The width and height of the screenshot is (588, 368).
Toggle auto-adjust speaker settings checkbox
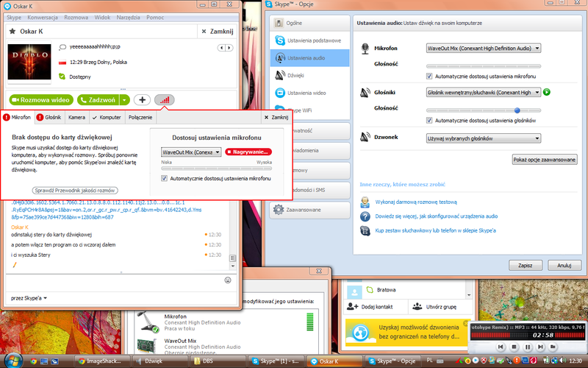429,121
